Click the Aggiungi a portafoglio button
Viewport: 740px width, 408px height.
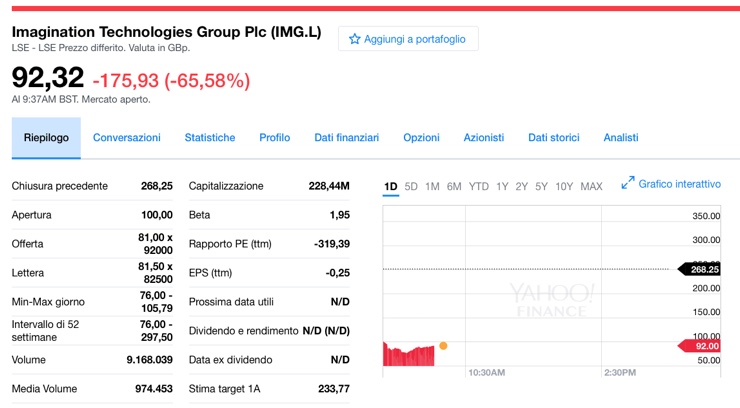[x=408, y=39]
